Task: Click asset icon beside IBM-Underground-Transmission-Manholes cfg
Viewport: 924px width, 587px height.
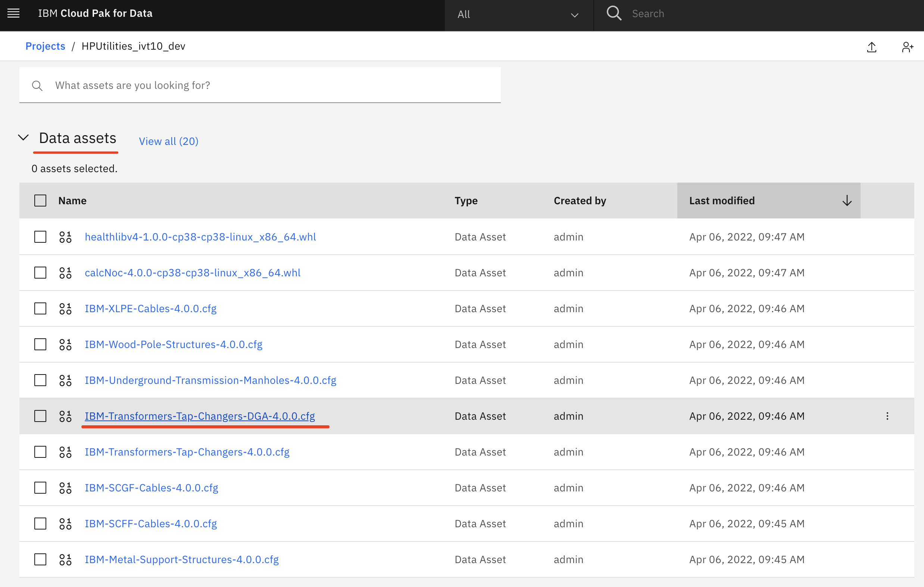Action: point(65,380)
